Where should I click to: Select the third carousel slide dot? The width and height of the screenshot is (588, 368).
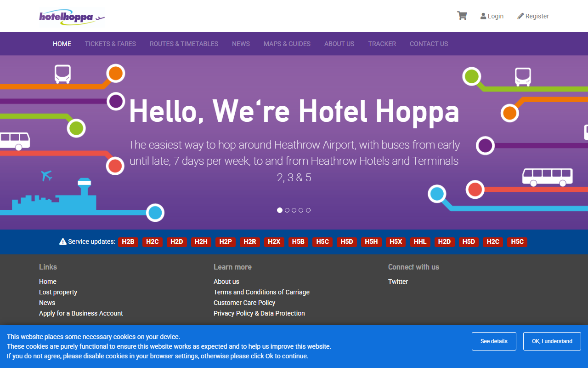point(294,210)
